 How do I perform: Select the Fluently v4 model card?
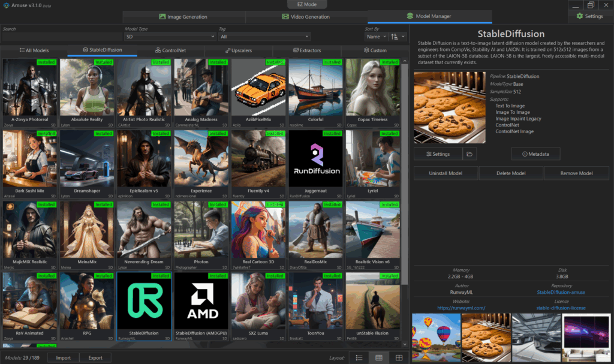pyautogui.click(x=258, y=164)
